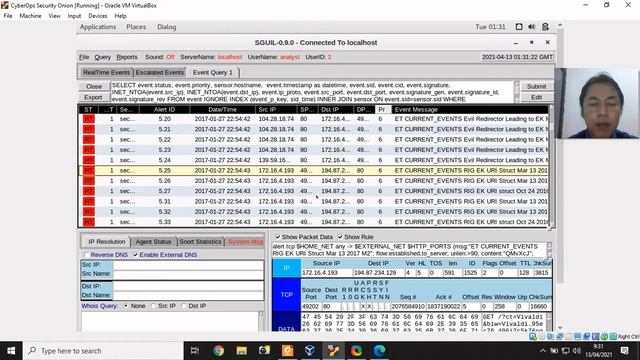Viewport: 640px width, 360px height.
Task: Click the speaker icon in the VM top panel
Action: (532, 27)
